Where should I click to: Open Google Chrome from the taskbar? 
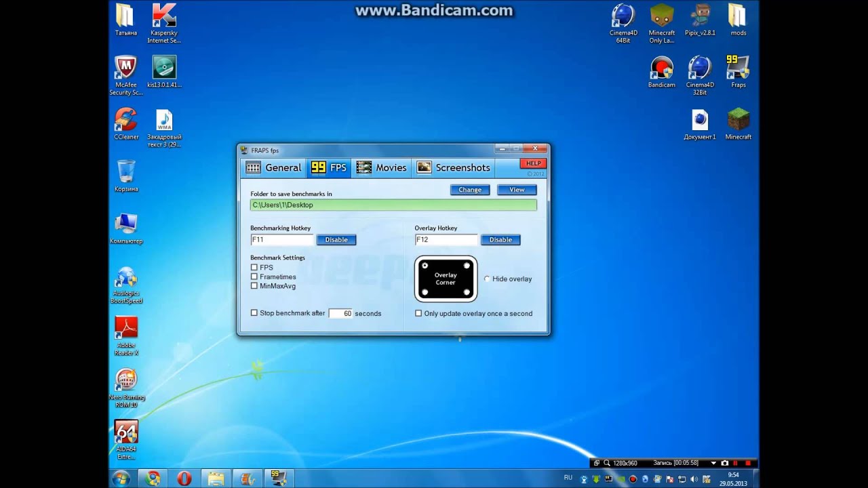153,479
